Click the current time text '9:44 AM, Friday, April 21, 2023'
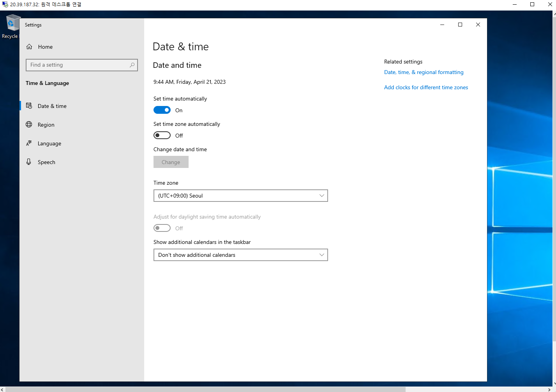 (189, 82)
